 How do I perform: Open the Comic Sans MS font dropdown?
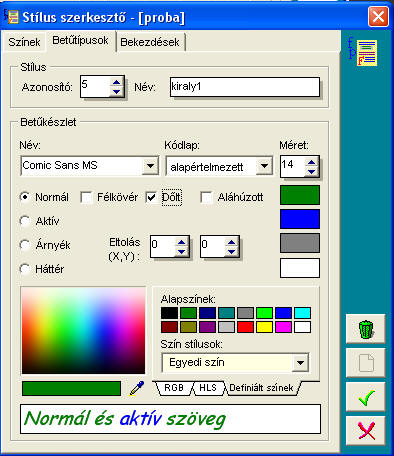click(150, 166)
